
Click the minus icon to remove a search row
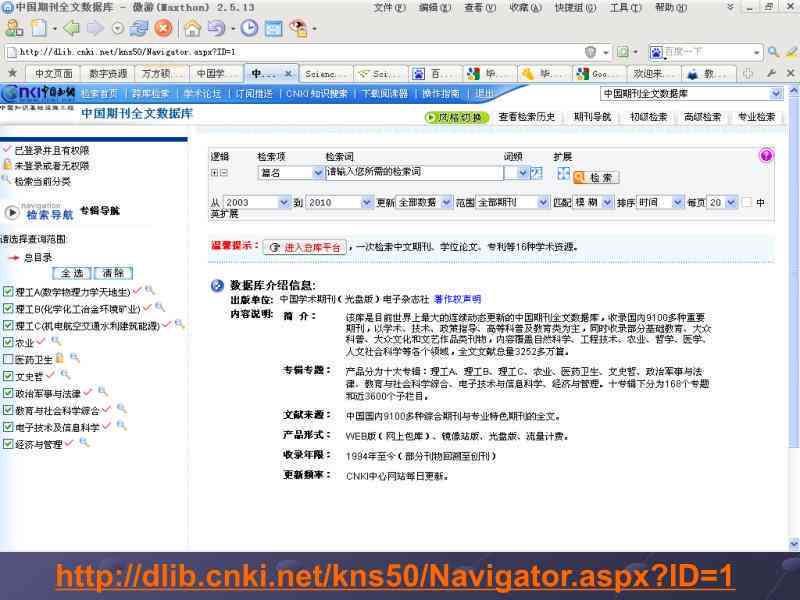(x=224, y=173)
